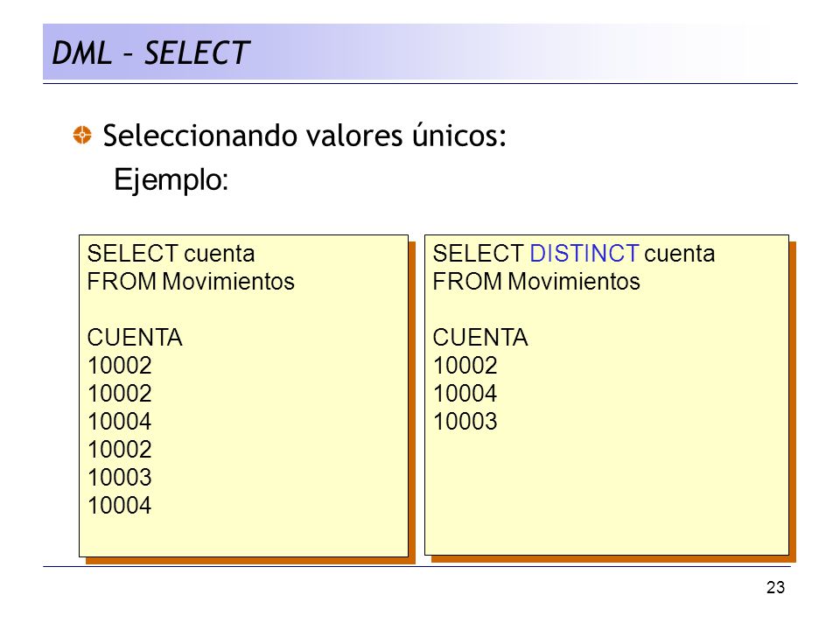Click FROM Movimientos in left box
Image resolution: width=840 pixels, height=630 pixels.
pos(191,281)
